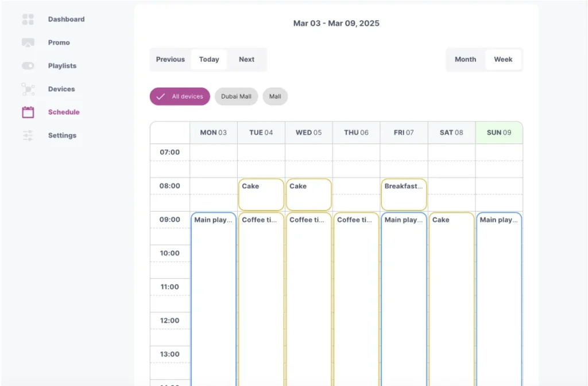Click the Settings sliders icon
Screen dimensions: 588x386
pos(28,135)
